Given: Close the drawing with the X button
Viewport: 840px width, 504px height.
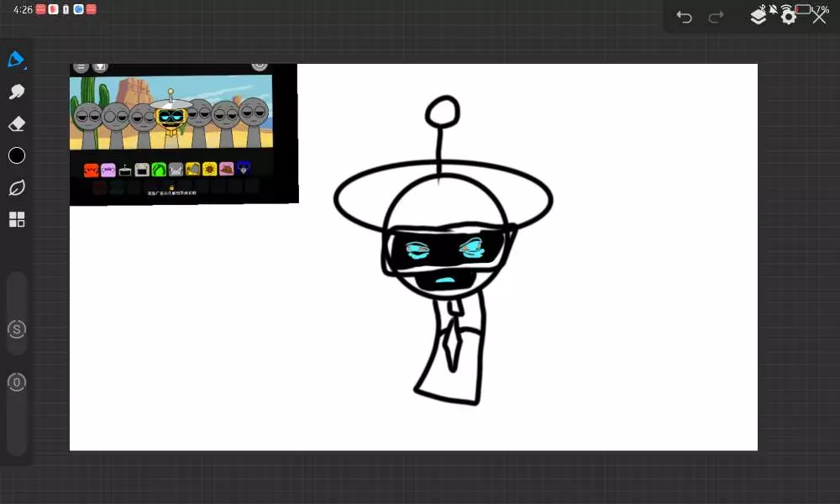Looking at the screenshot, I should tap(819, 17).
